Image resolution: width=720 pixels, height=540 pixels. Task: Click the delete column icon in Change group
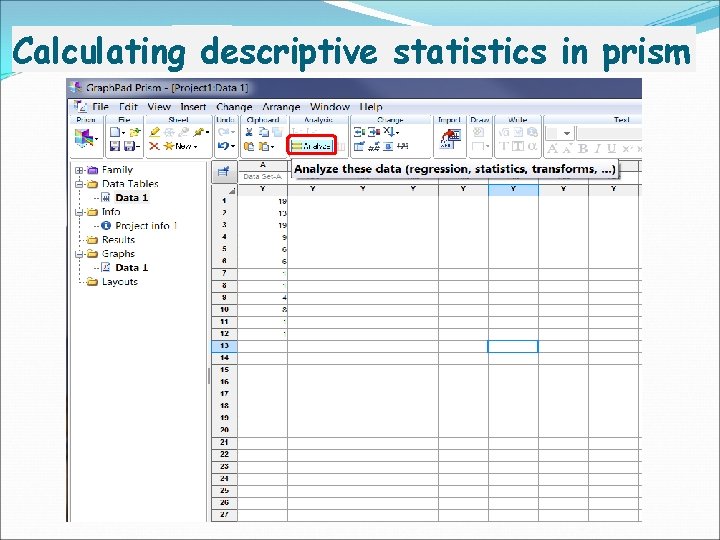click(x=374, y=133)
